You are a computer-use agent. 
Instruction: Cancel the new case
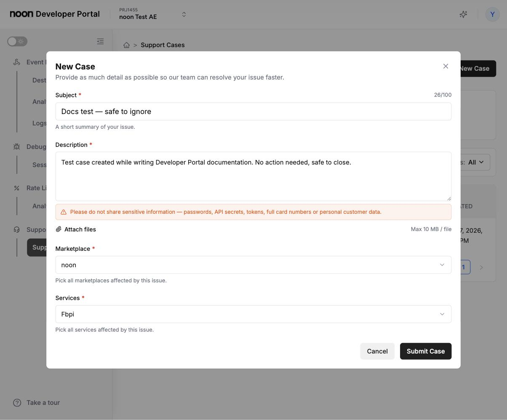pos(377,351)
